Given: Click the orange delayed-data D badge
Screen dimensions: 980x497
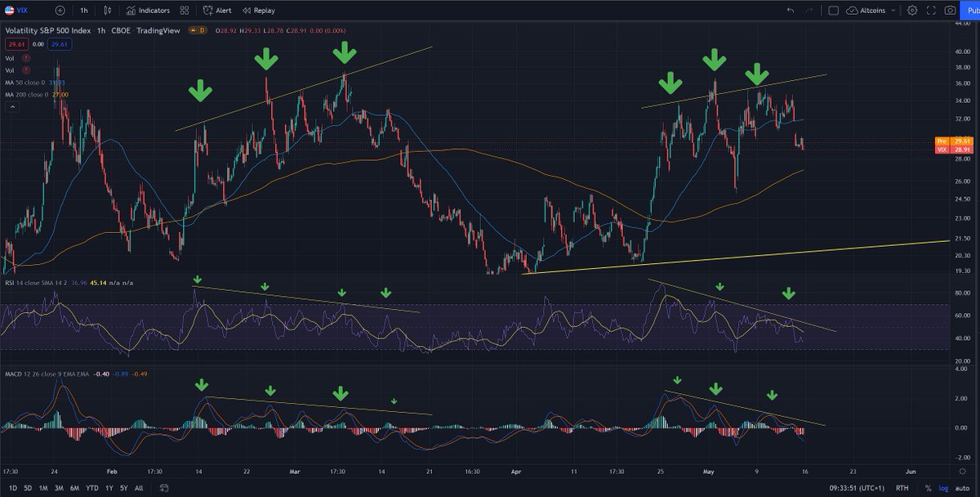Looking at the screenshot, I should point(196,29).
